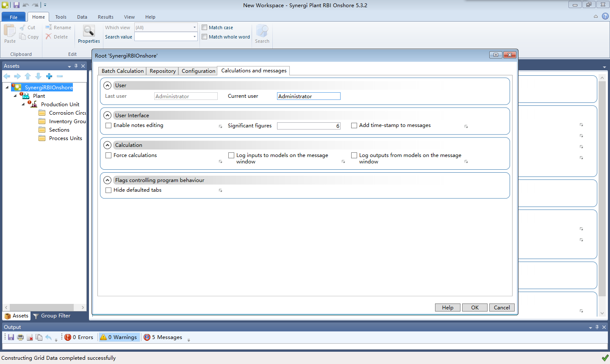Open the Search value dropdown
Screen dimensions: 610x364
194,37
